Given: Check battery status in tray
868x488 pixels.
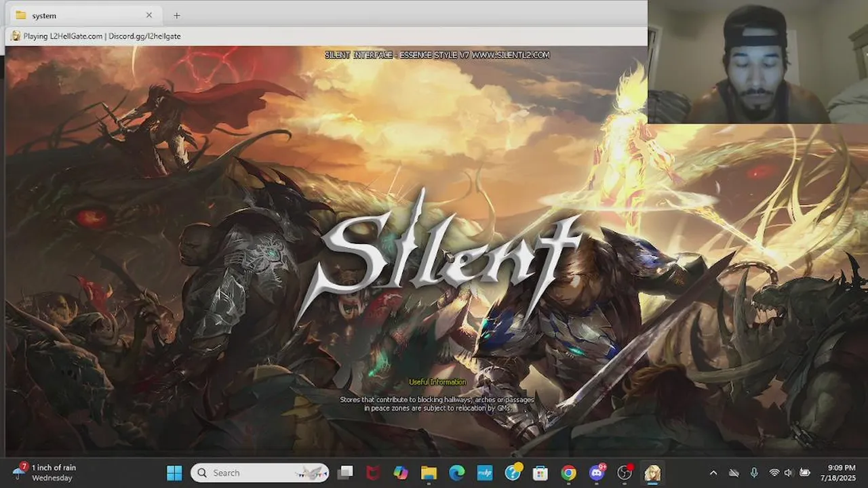Looking at the screenshot, I should (805, 472).
